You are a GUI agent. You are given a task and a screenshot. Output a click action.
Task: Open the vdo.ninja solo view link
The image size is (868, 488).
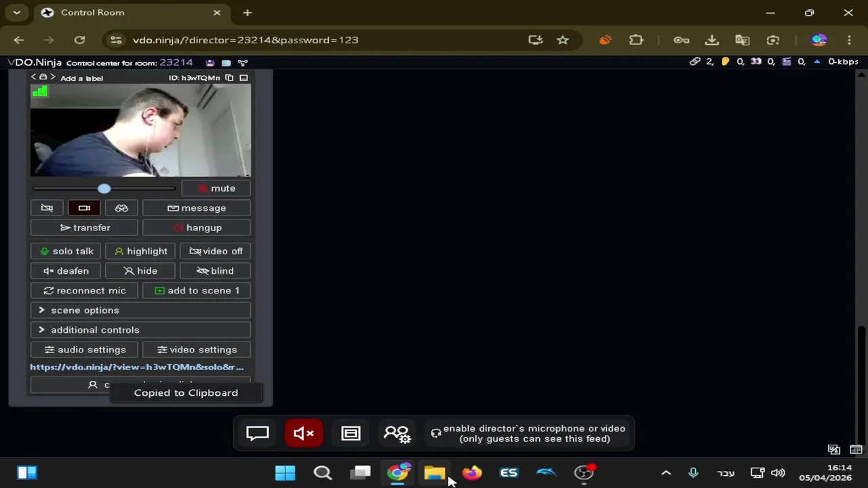[x=137, y=367]
